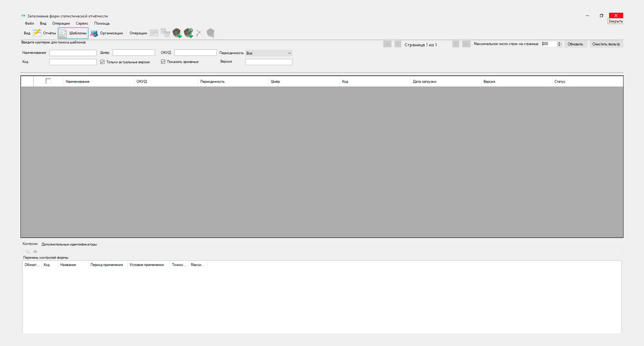Select the Шаблоны toolbar button
This screenshot has width=644, height=346.
(73, 33)
